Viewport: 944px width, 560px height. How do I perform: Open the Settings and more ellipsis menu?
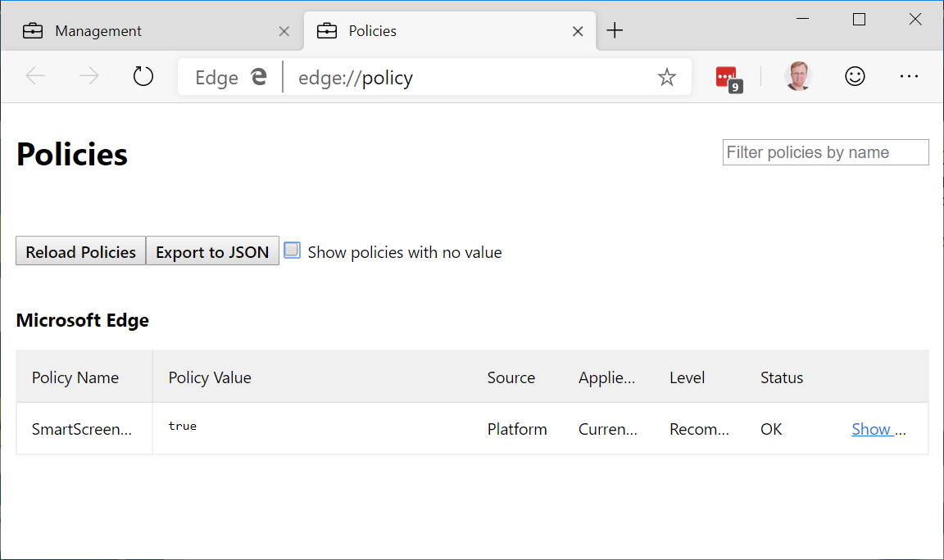click(x=909, y=76)
